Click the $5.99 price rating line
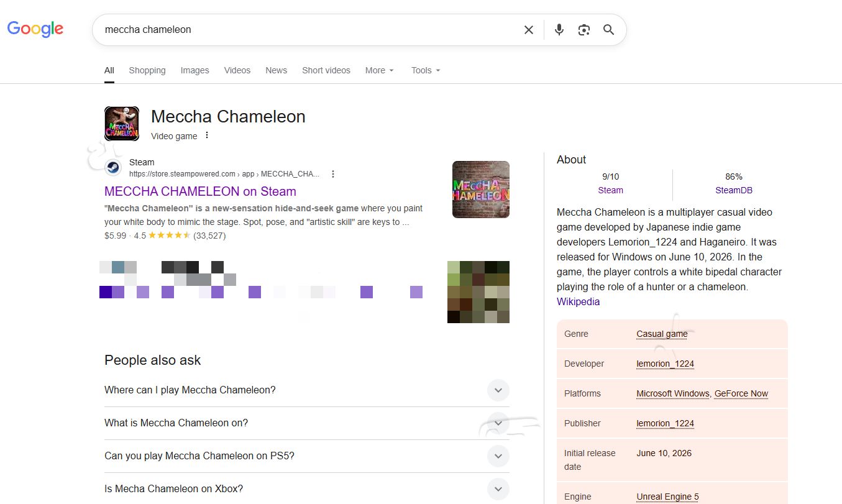 165,236
